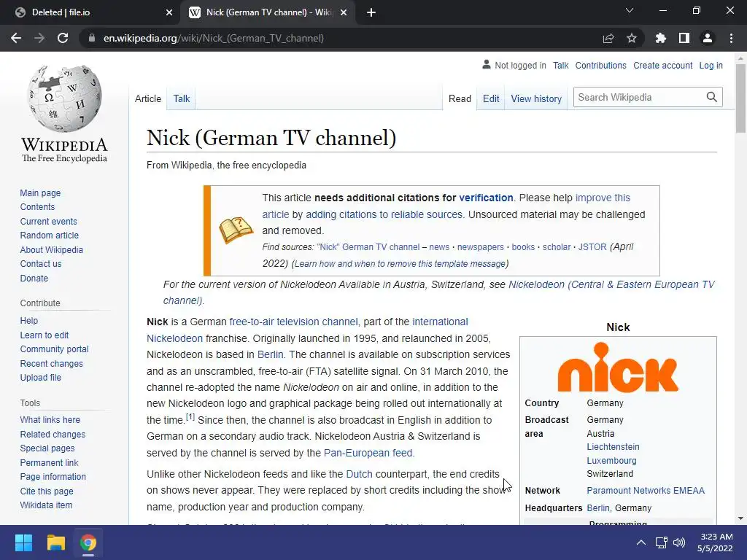Open Page information
Viewport: 747px width, 560px height.
(x=53, y=477)
